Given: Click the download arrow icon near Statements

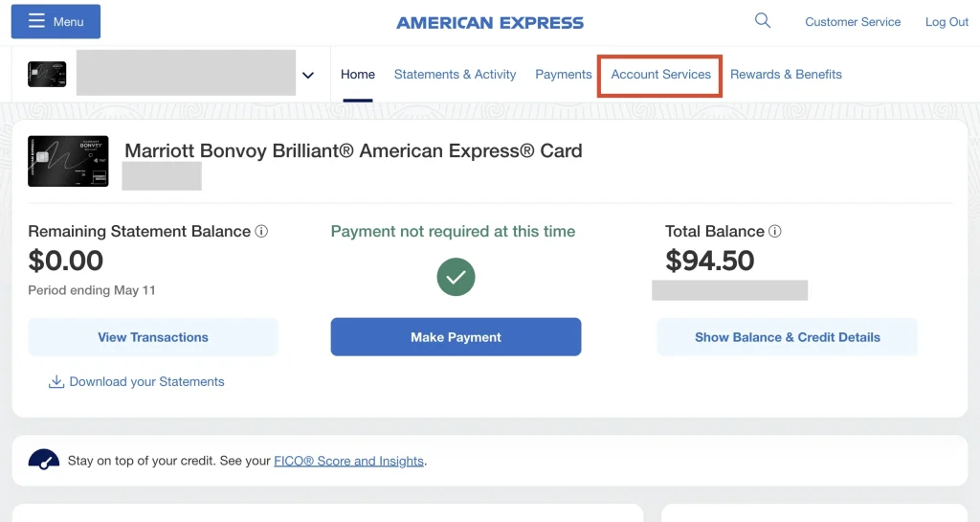Looking at the screenshot, I should [56, 381].
